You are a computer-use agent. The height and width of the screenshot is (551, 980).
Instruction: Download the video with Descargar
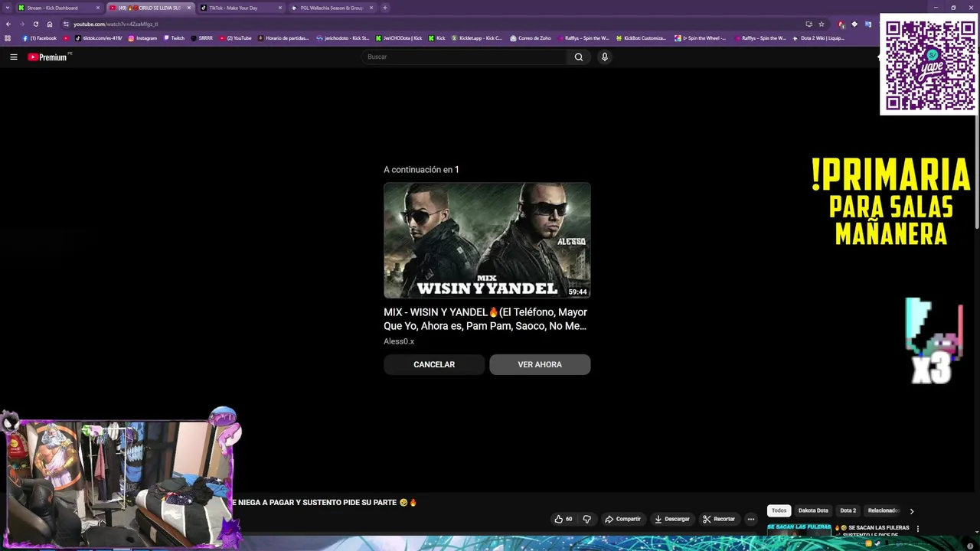(x=671, y=519)
